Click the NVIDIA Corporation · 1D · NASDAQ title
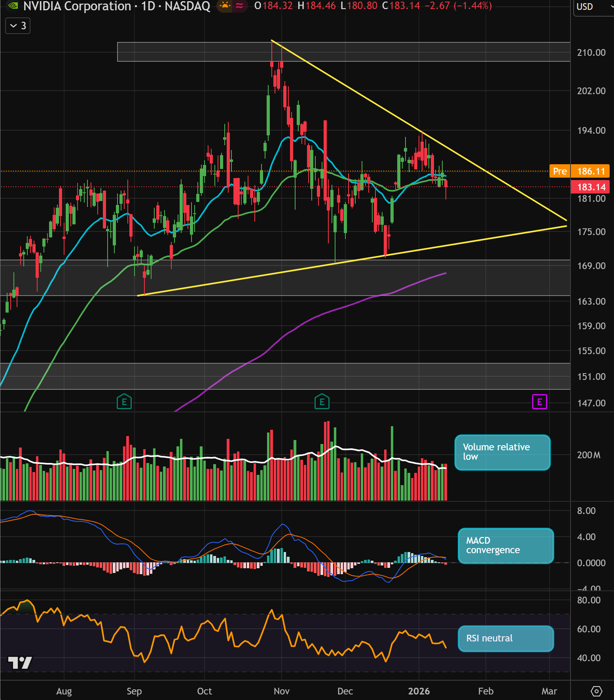 point(117,6)
